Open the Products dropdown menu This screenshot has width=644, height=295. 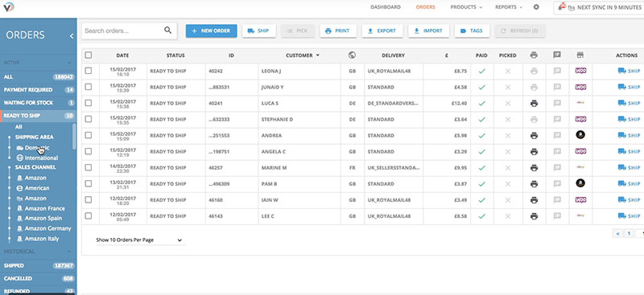(466, 7)
